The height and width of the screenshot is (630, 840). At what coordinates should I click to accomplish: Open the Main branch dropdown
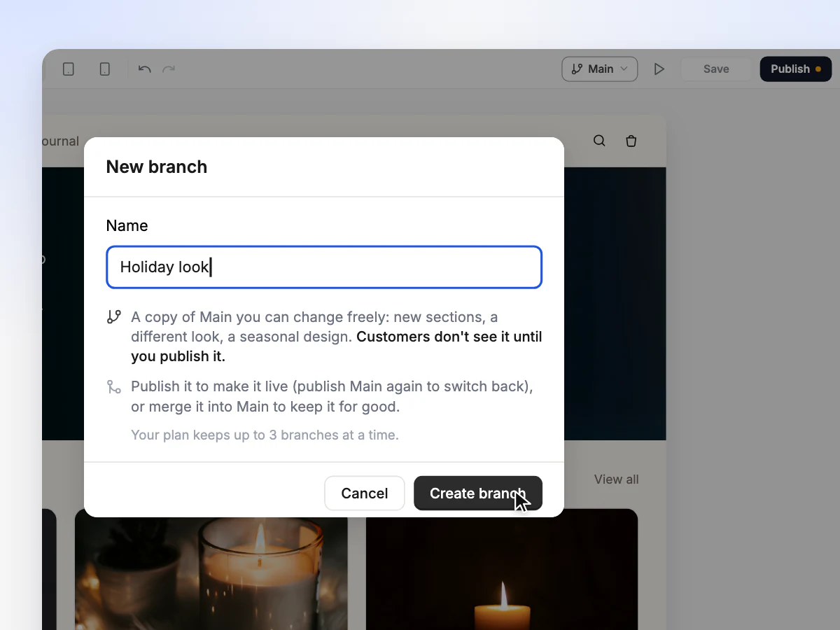(x=600, y=69)
